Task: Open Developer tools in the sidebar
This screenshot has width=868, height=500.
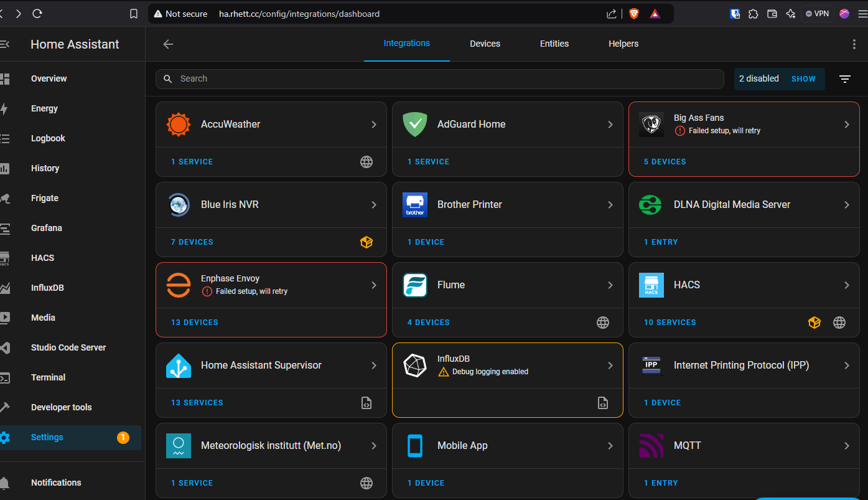Action: (71, 408)
